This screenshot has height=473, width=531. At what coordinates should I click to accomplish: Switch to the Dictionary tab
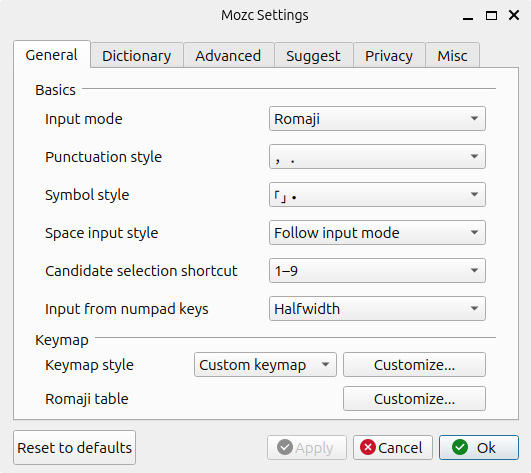pos(137,56)
